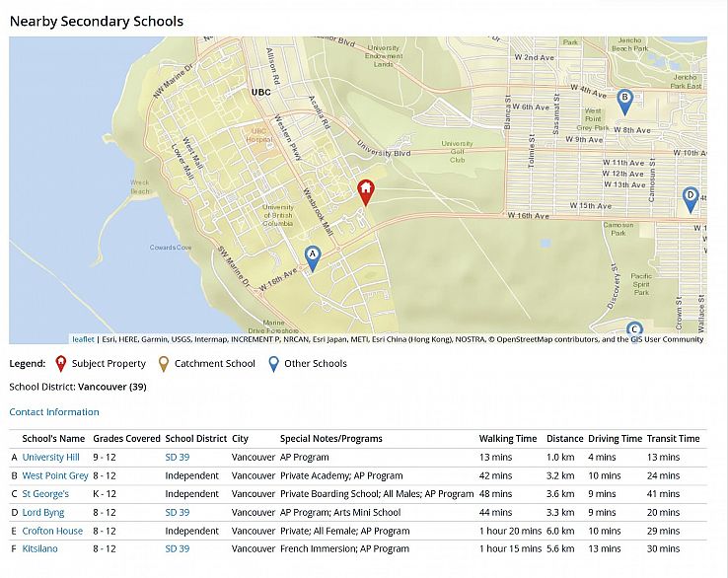Select map marker A near W 16th Ave
The image size is (728, 578).
point(313,257)
